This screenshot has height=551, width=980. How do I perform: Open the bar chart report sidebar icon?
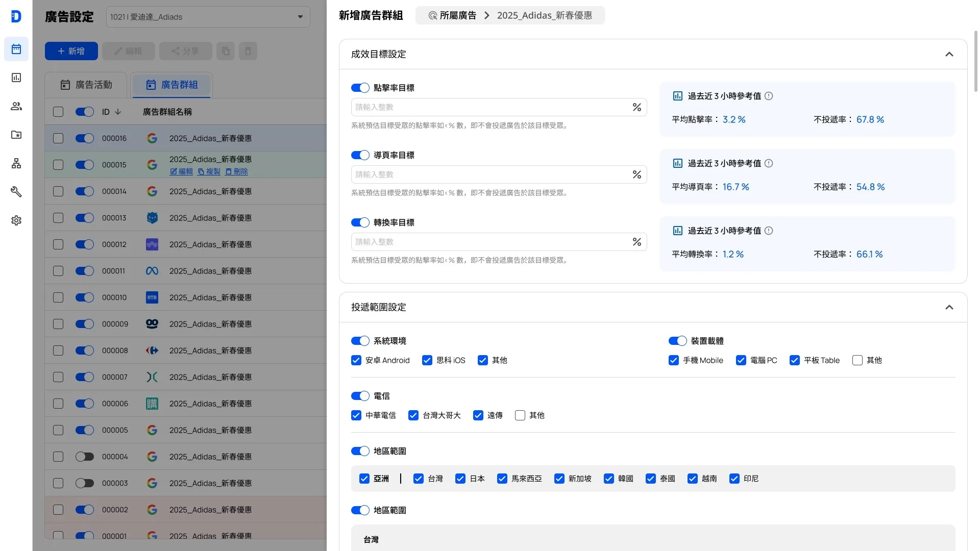(16, 78)
